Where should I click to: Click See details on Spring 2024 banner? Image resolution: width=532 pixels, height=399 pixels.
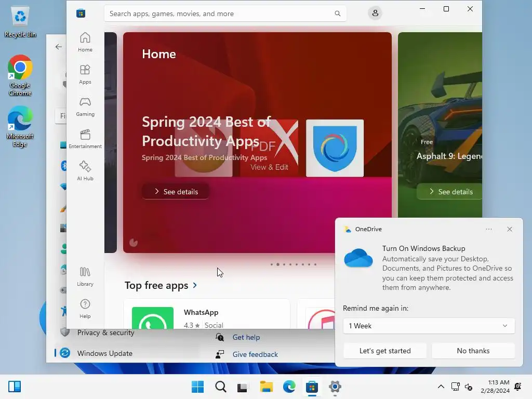point(176,192)
